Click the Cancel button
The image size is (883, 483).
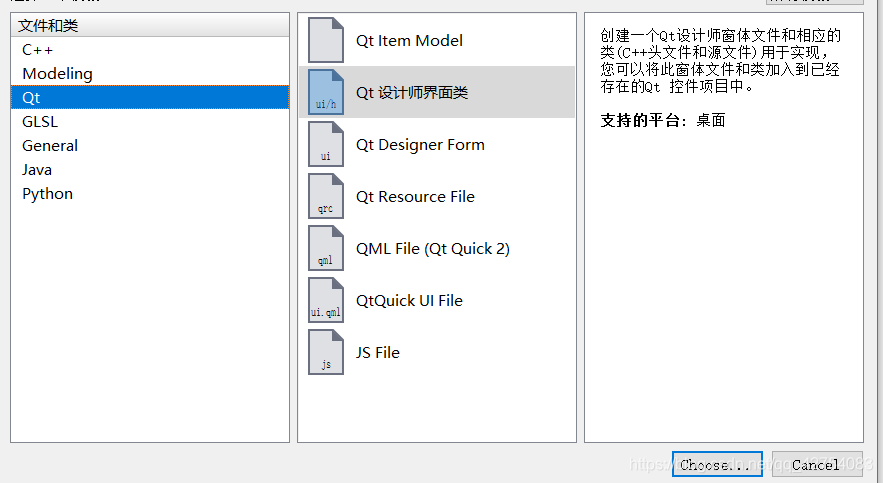tap(817, 464)
